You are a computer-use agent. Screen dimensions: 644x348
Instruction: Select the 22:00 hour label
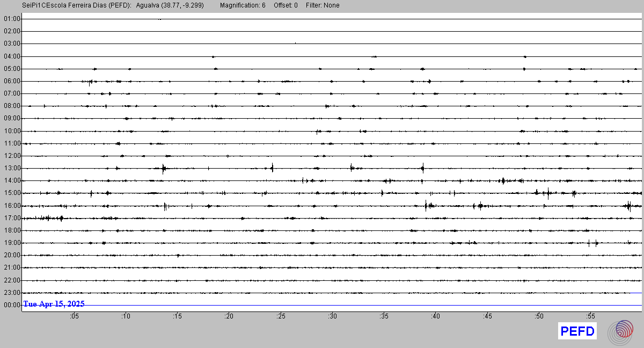point(12,280)
